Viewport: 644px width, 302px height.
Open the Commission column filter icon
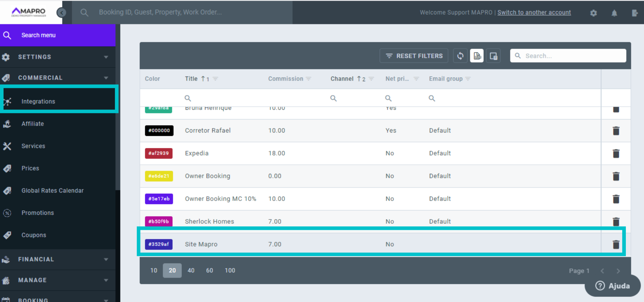click(x=309, y=79)
